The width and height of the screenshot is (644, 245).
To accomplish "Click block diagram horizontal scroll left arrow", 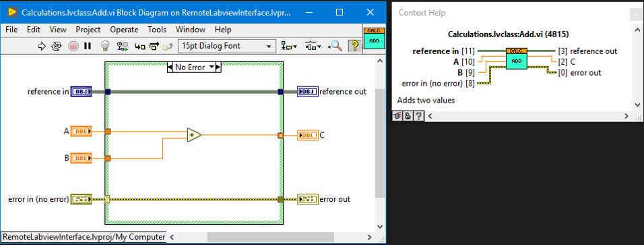I will [x=172, y=238].
